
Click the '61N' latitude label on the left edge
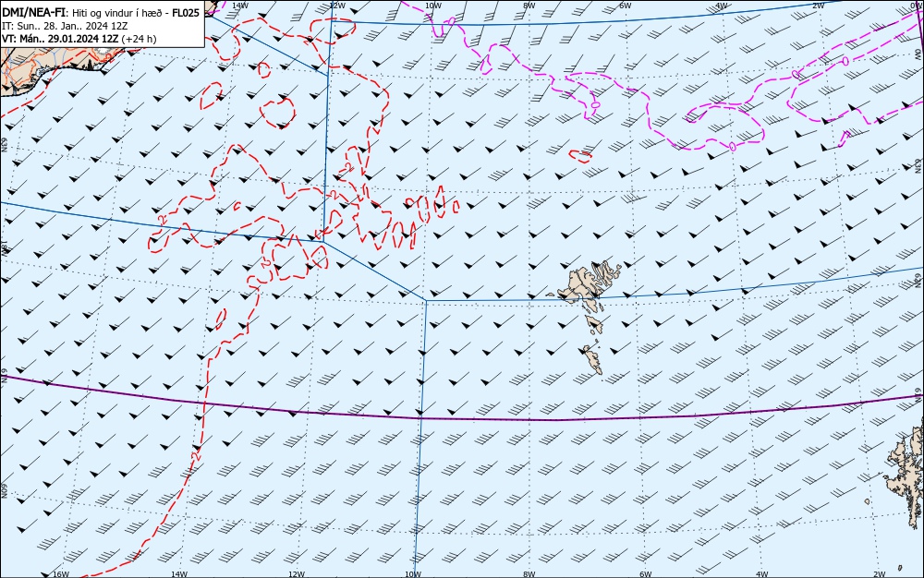click(4, 376)
